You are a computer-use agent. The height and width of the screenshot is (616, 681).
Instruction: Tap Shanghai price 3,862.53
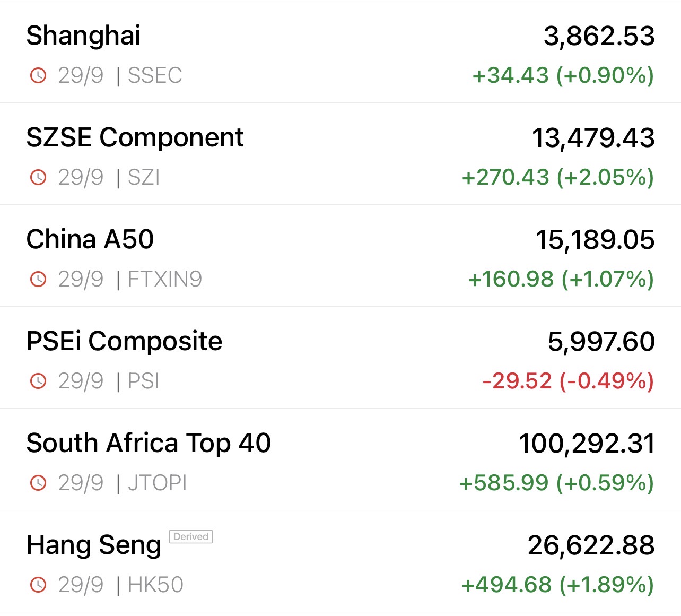click(x=599, y=36)
